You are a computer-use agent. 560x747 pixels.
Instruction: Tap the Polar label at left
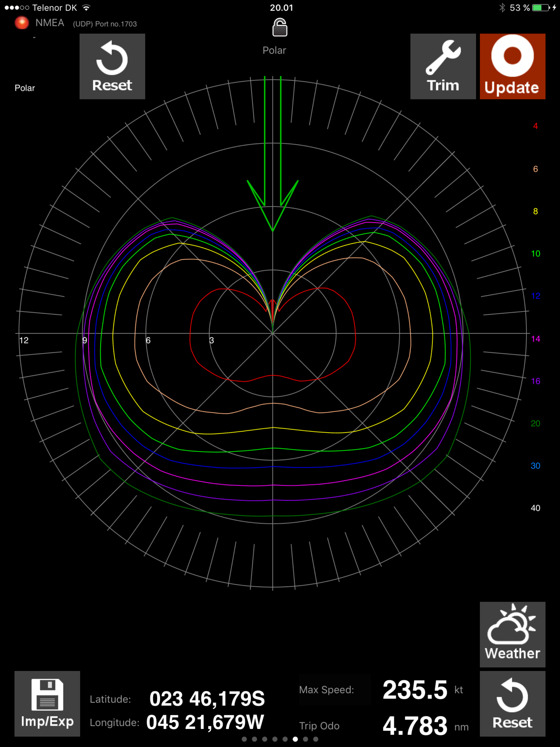[x=25, y=88]
